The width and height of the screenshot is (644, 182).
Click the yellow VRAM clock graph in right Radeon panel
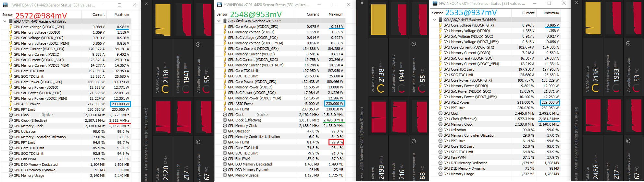click(593, 18)
